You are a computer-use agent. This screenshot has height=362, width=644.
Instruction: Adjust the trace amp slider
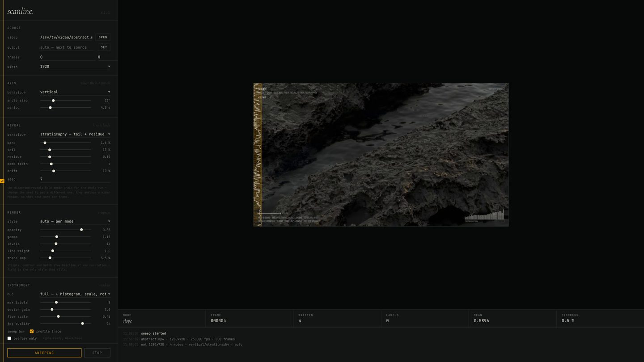click(65, 258)
